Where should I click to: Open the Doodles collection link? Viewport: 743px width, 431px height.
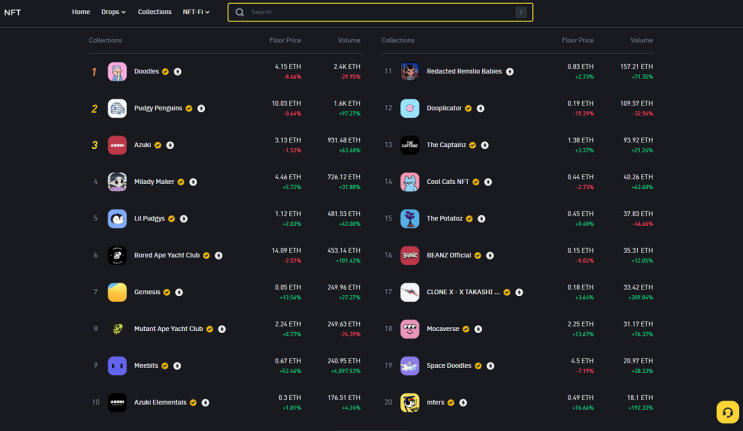[x=146, y=72]
